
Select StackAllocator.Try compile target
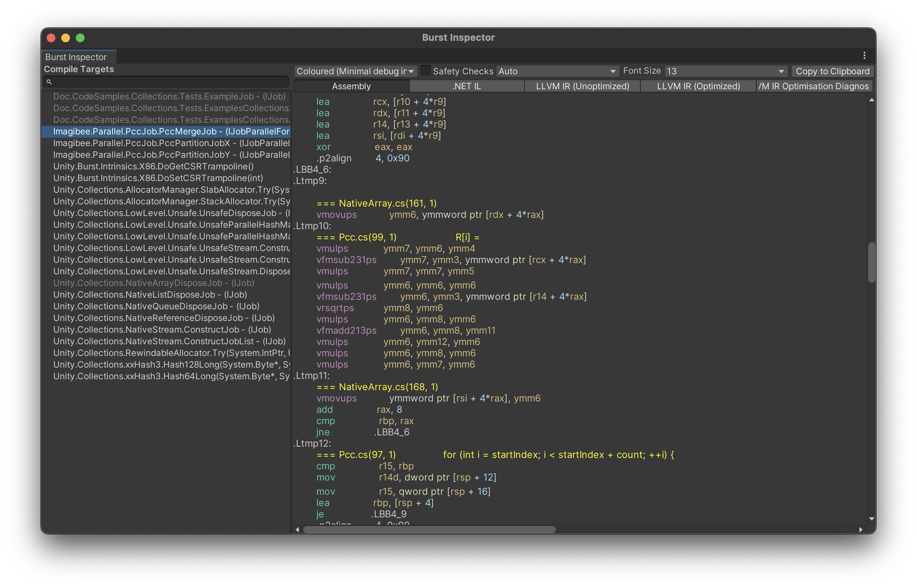click(166, 201)
